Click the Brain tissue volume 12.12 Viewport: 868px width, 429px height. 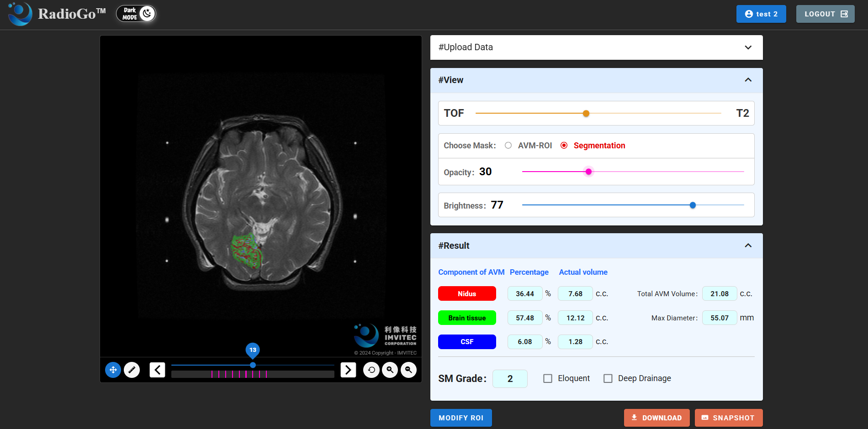coord(575,318)
